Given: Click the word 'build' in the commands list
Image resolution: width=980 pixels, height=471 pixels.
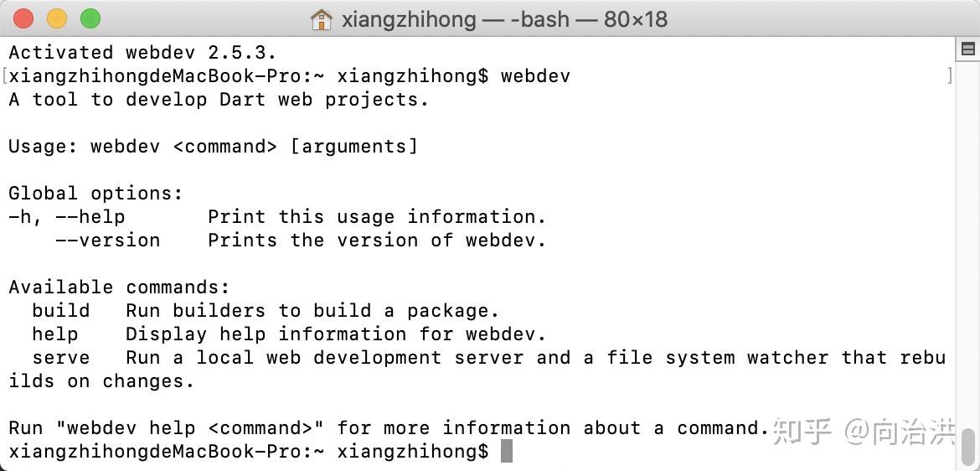Looking at the screenshot, I should pyautogui.click(x=61, y=310).
